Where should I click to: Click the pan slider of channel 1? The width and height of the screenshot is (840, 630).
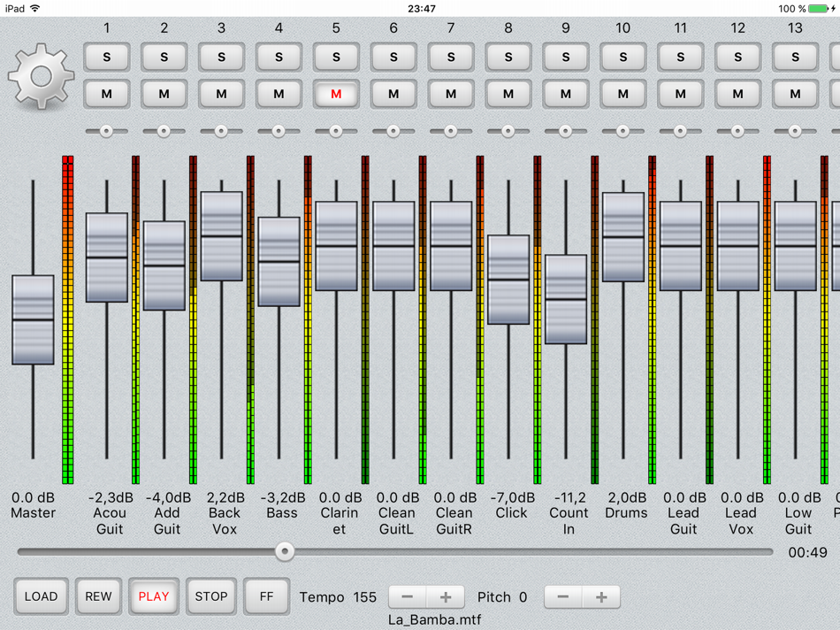point(107,131)
